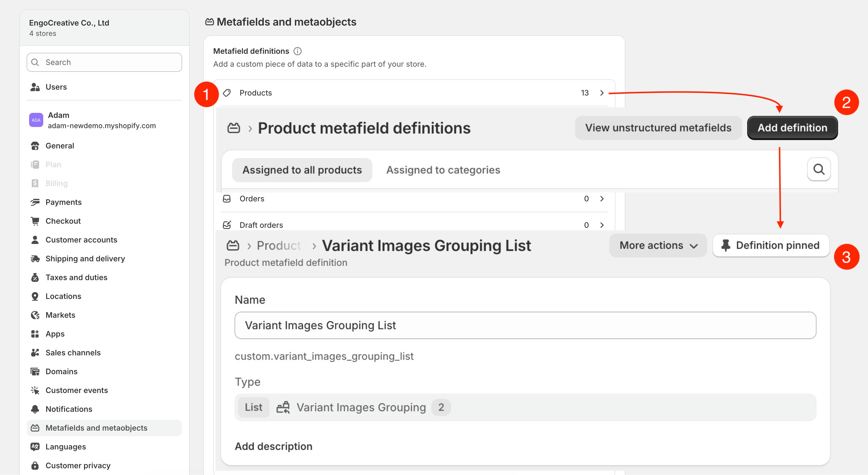The height and width of the screenshot is (475, 868).
Task: Click the custom.variant_images_grouping_list key text
Action: [x=324, y=357]
